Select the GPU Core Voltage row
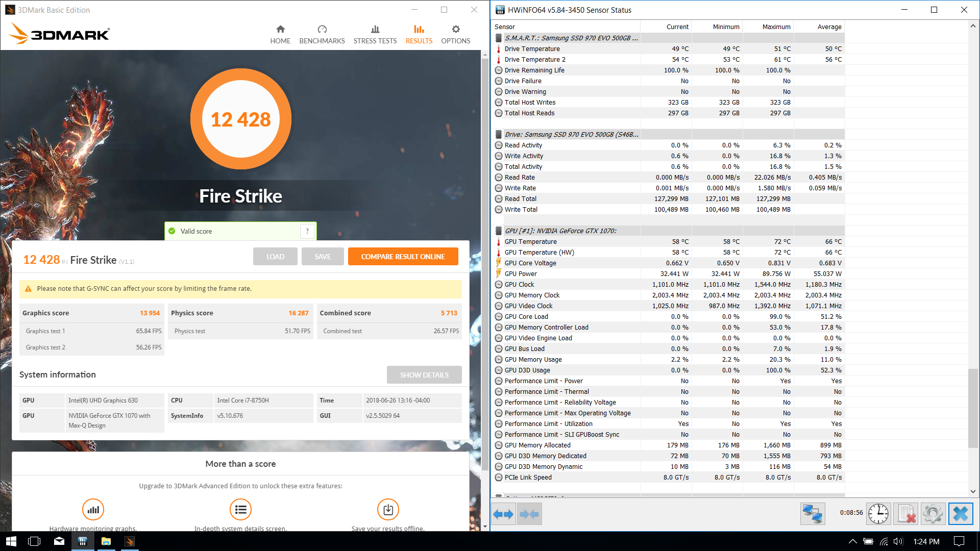Screen dimensions: 980x551 [669, 263]
